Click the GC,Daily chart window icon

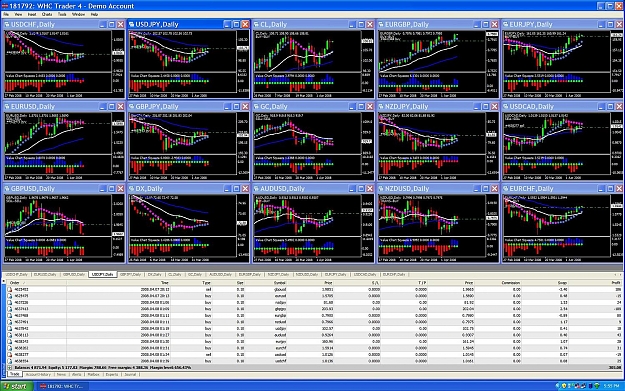pos(256,106)
